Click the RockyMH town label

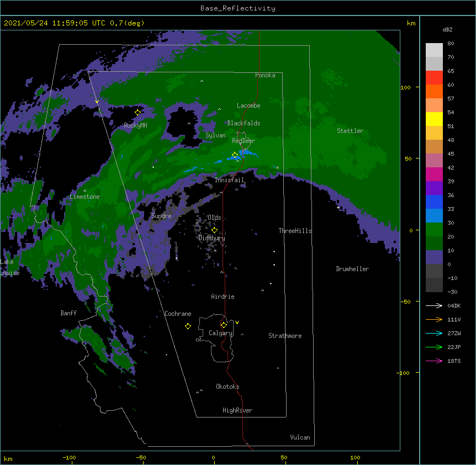click(135, 125)
